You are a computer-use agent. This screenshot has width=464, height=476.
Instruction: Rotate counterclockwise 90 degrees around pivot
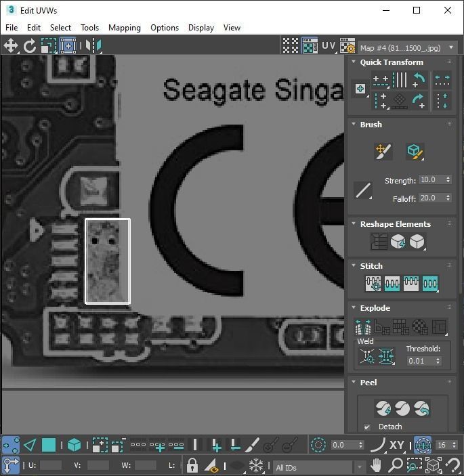419,80
